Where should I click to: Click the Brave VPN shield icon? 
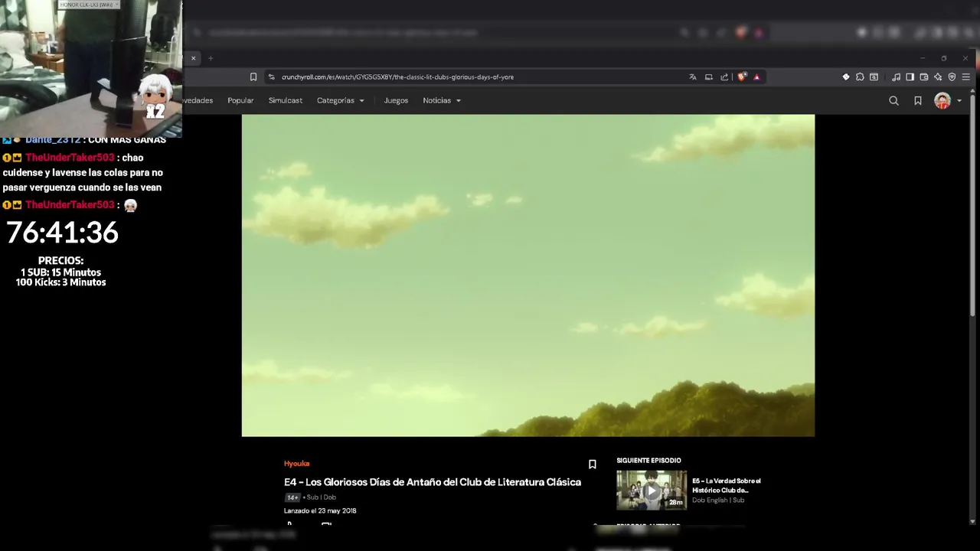(952, 77)
